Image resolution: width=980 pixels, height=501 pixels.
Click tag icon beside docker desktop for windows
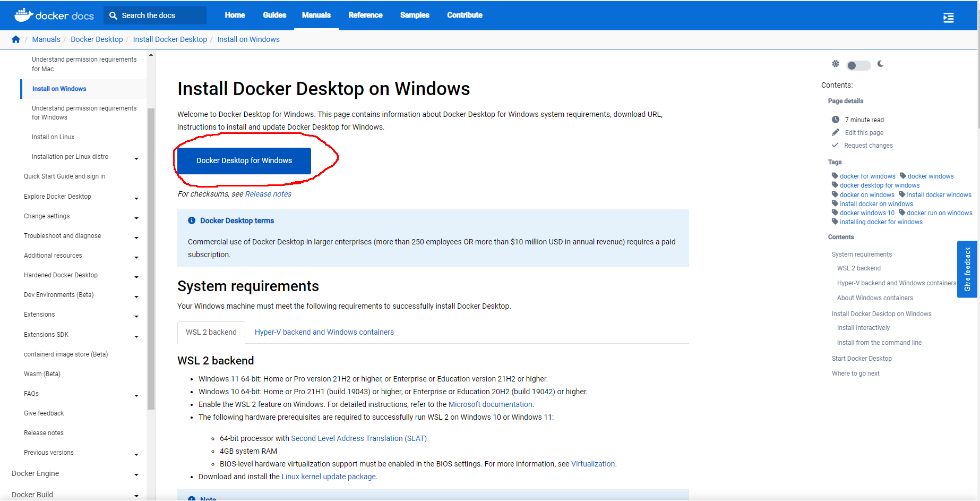[835, 185]
